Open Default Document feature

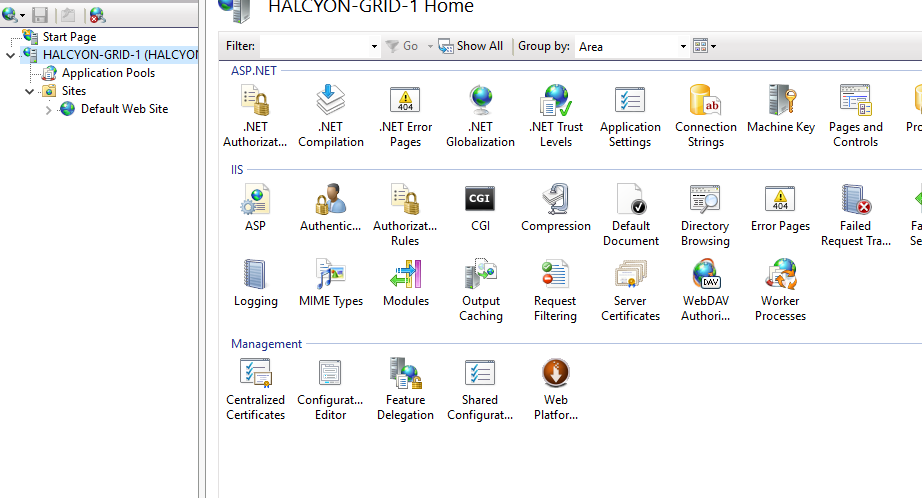click(x=630, y=215)
